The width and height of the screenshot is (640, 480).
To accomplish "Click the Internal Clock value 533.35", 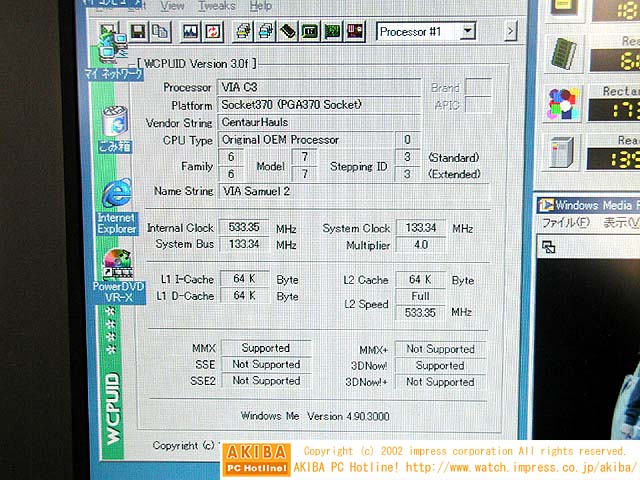I will click(x=244, y=227).
